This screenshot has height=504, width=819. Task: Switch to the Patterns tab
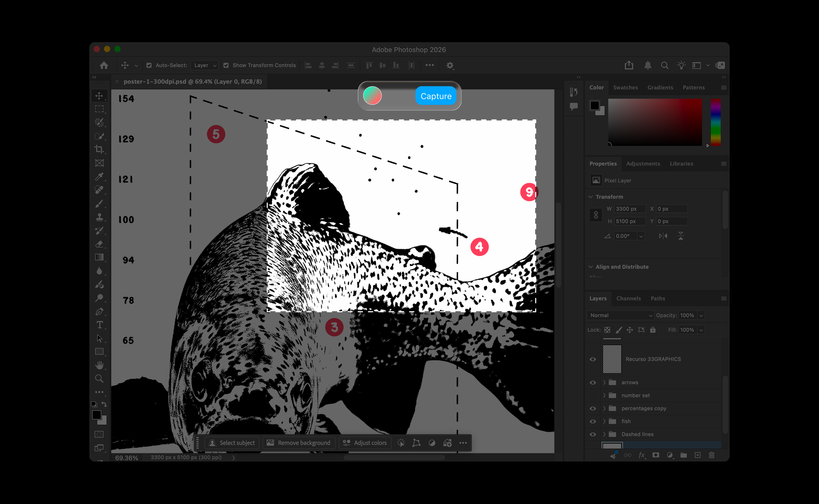[693, 88]
